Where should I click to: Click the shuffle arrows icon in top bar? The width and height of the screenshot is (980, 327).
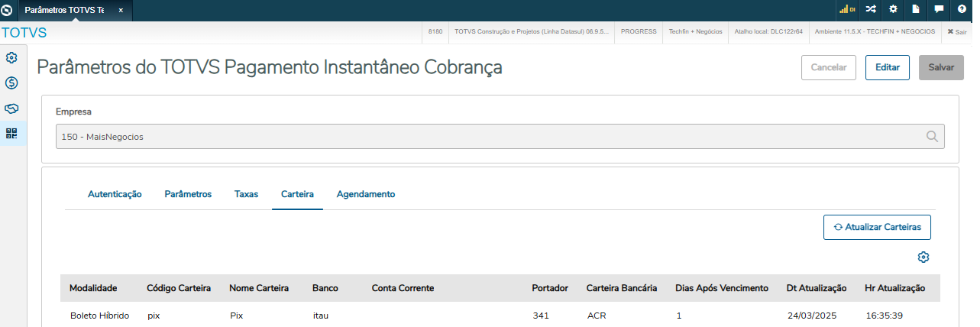pos(870,9)
